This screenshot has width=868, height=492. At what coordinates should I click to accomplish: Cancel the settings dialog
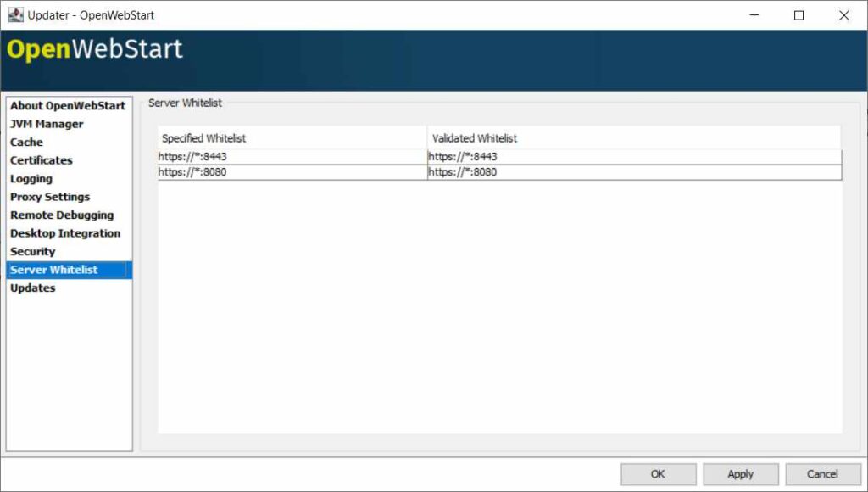coord(822,474)
